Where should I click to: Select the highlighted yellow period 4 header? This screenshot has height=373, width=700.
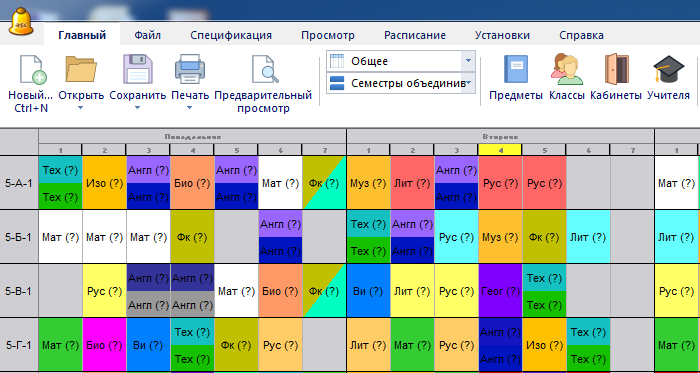pos(500,150)
